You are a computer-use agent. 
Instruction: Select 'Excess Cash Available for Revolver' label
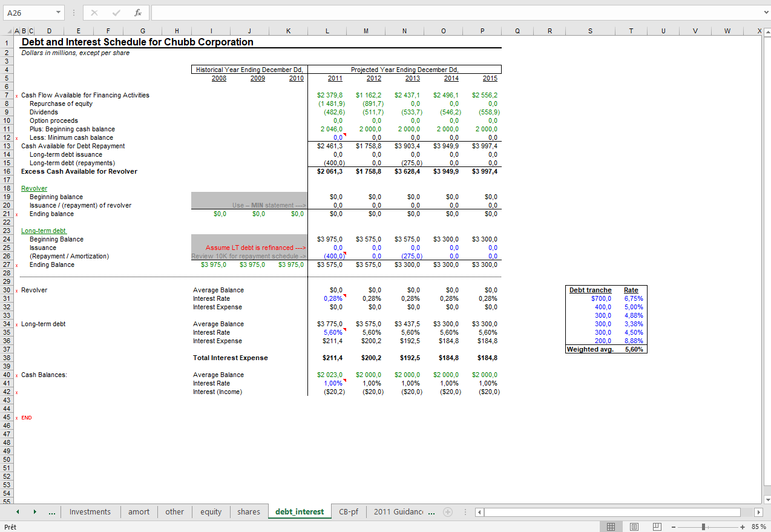[x=79, y=171]
